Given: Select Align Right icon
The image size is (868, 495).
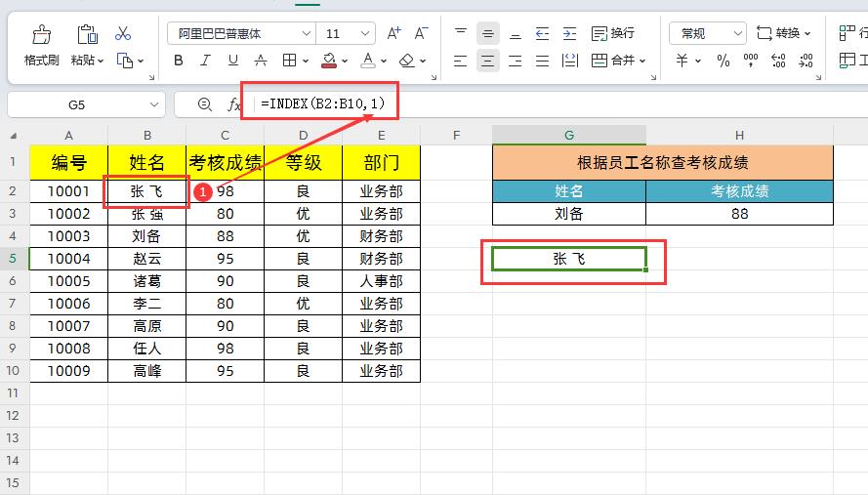Looking at the screenshot, I should point(516,61).
